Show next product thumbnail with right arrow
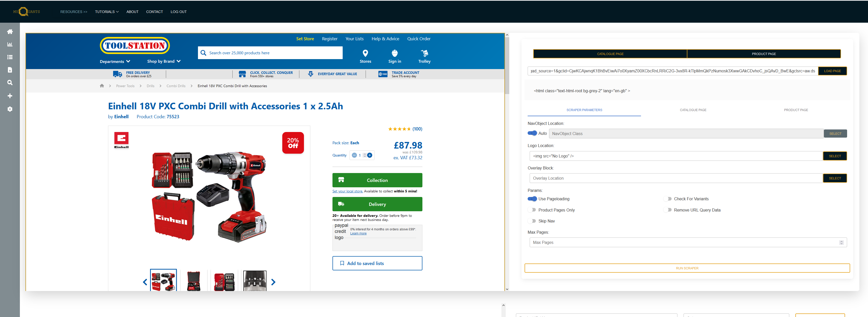The width and height of the screenshot is (868, 317). pos(273,282)
